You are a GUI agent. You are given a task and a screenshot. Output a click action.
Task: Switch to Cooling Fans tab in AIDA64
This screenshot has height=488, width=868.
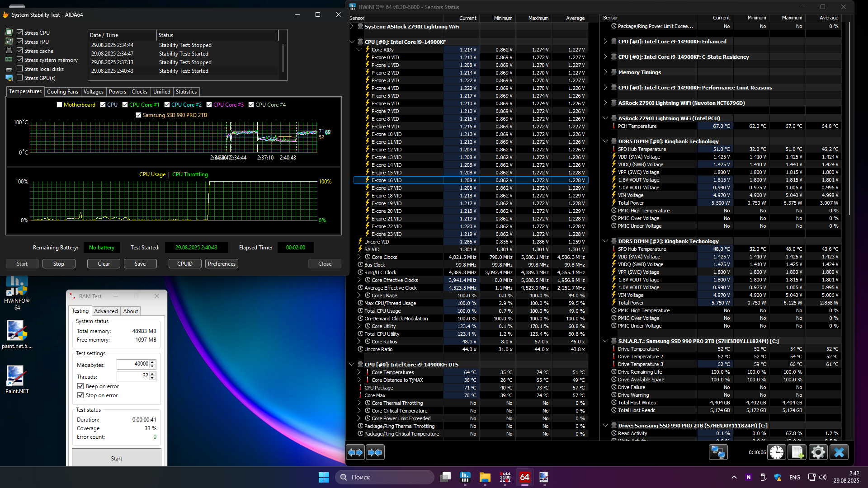pyautogui.click(x=62, y=92)
